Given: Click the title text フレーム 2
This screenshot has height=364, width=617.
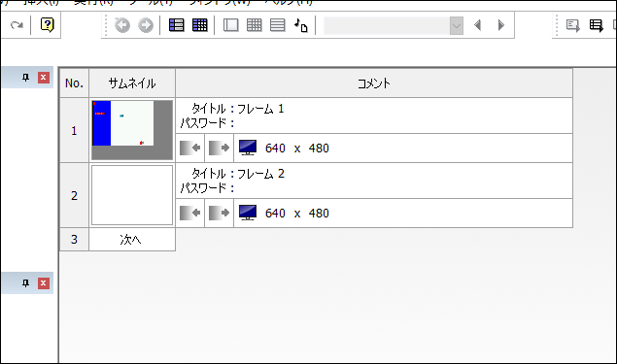Looking at the screenshot, I should pos(260,174).
